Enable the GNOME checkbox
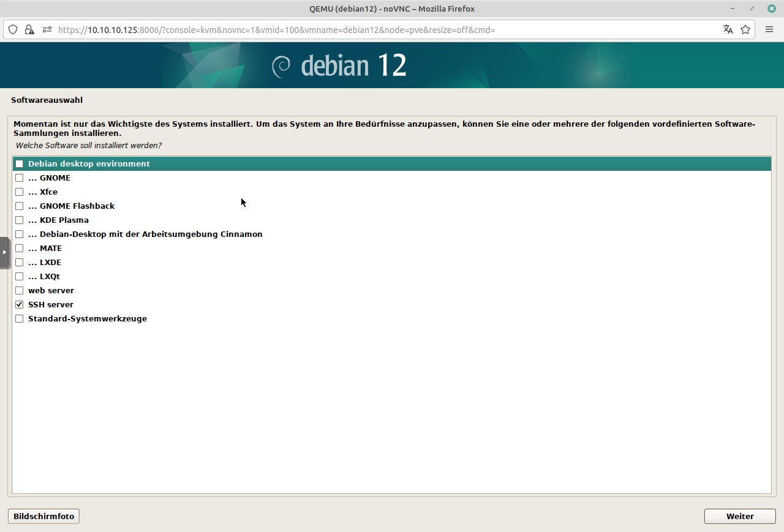Viewport: 784px width, 532px height. (20, 178)
